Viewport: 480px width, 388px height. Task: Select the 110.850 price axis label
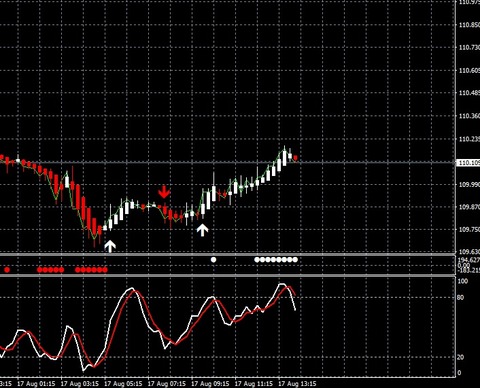469,25
